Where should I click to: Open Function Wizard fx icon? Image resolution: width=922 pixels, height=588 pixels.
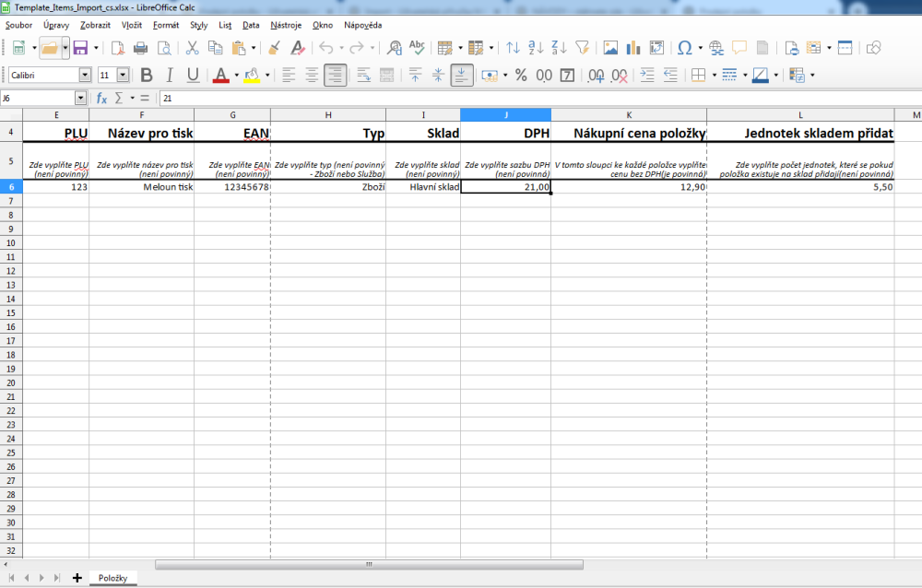click(x=101, y=99)
